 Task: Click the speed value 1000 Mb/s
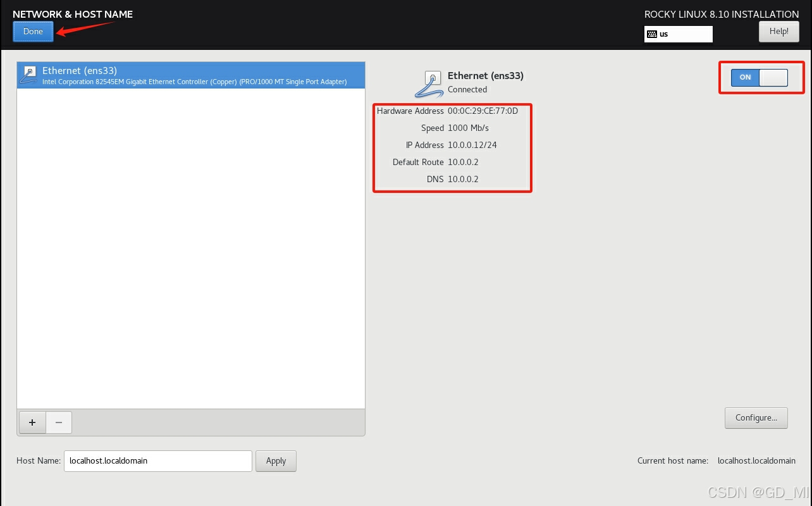point(468,128)
